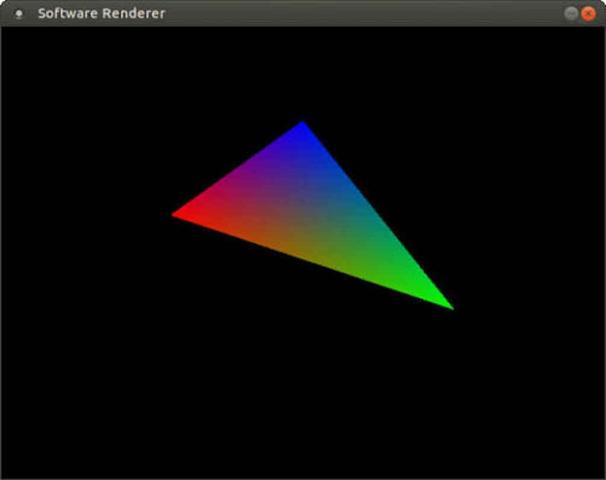Click the top-right corner of the render canvas

[601, 30]
